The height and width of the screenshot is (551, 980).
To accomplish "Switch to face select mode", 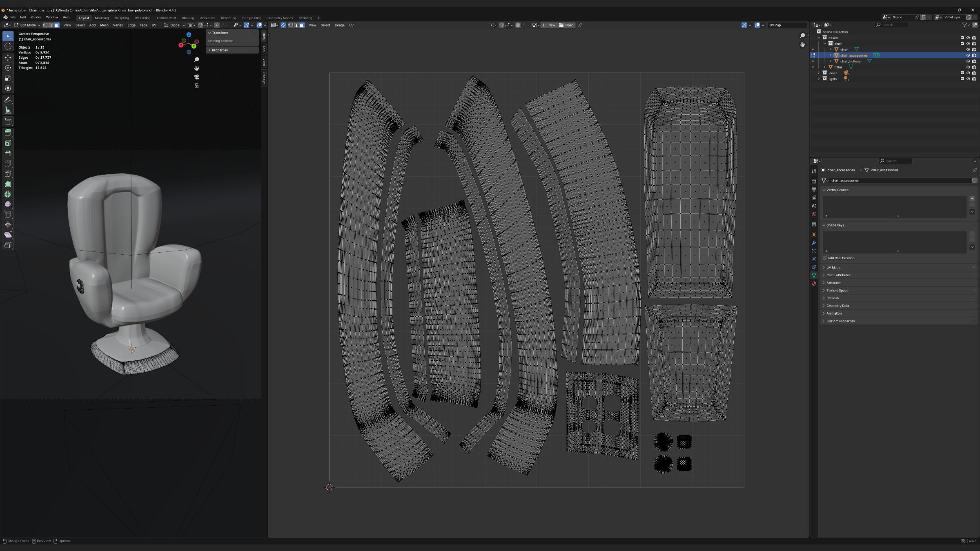I will pos(57,25).
